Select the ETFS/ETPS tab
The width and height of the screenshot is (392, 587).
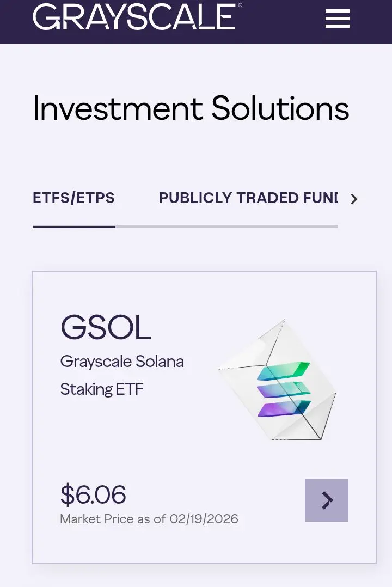(73, 198)
